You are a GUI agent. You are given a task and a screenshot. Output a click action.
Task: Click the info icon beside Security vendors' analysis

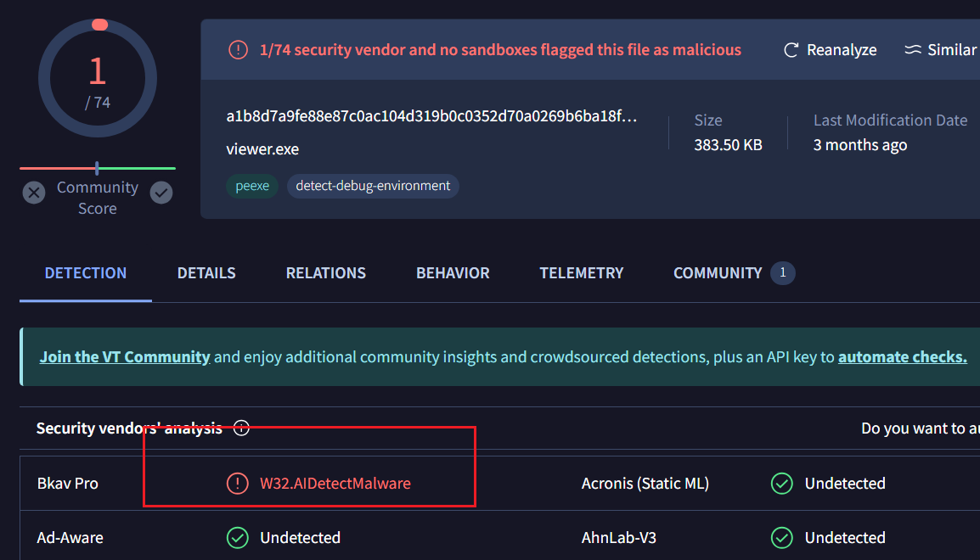(x=241, y=428)
